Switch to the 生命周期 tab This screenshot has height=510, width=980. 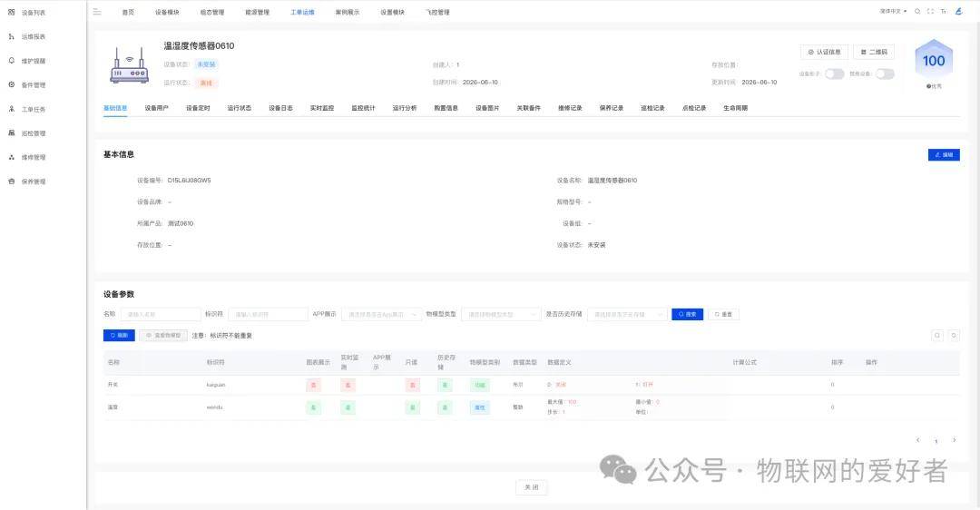[x=736, y=108]
